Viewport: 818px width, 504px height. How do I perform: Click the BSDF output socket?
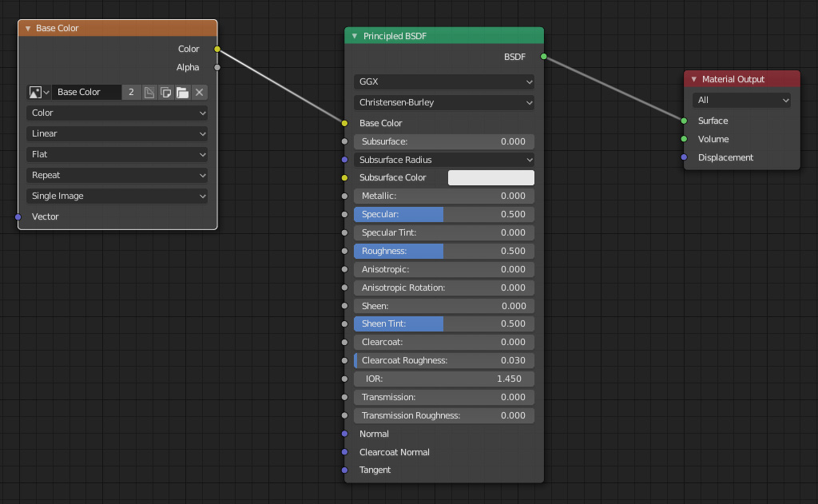point(543,57)
